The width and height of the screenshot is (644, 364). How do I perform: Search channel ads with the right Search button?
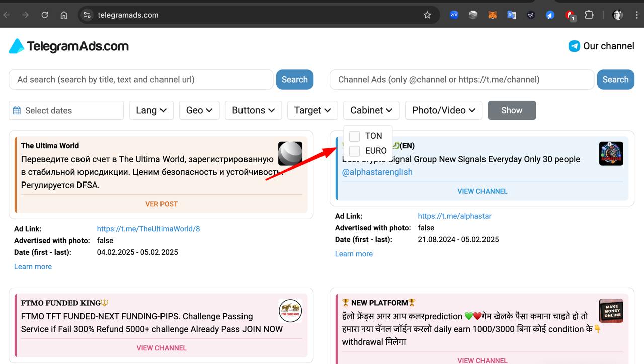616,79
